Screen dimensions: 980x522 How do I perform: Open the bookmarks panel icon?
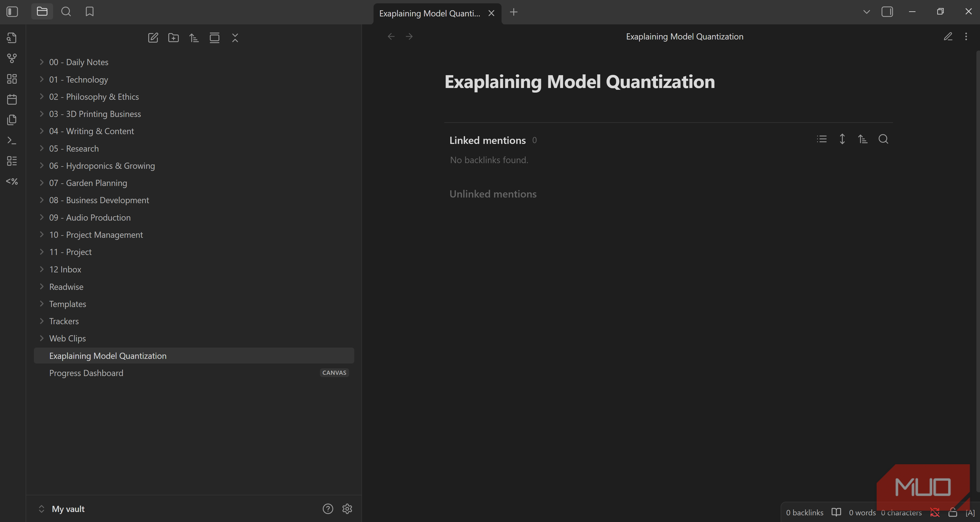pyautogui.click(x=89, y=12)
